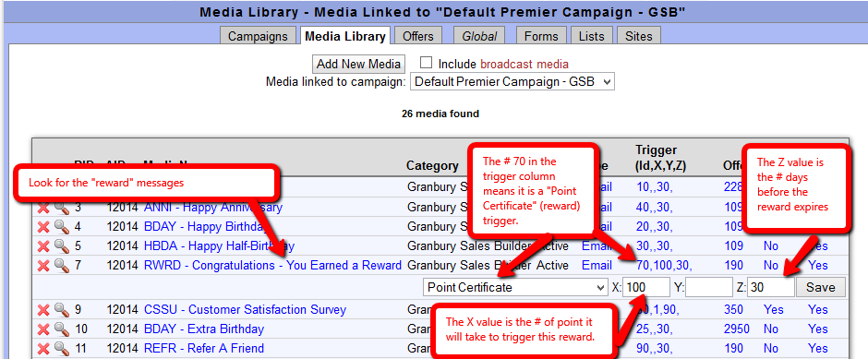
Task: Click Add New Media button
Action: [358, 64]
